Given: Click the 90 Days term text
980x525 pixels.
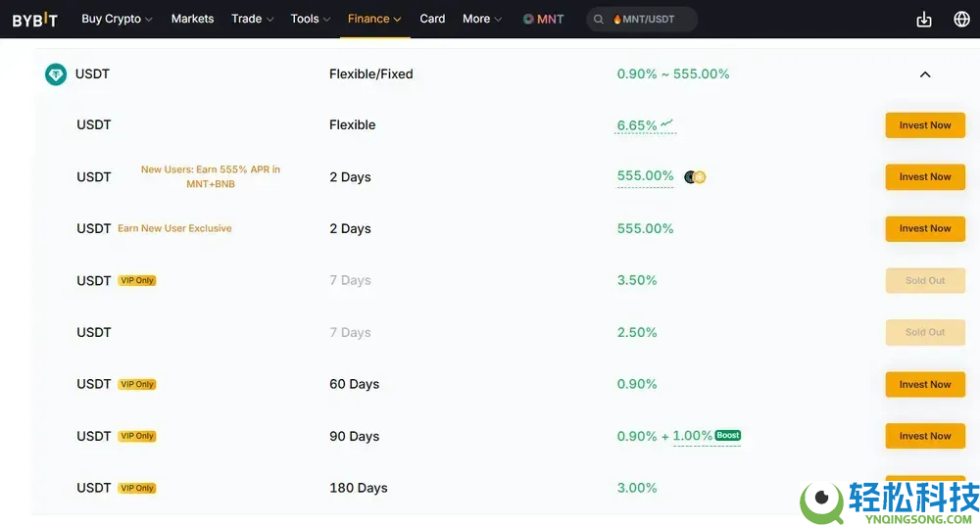Looking at the screenshot, I should 355,436.
